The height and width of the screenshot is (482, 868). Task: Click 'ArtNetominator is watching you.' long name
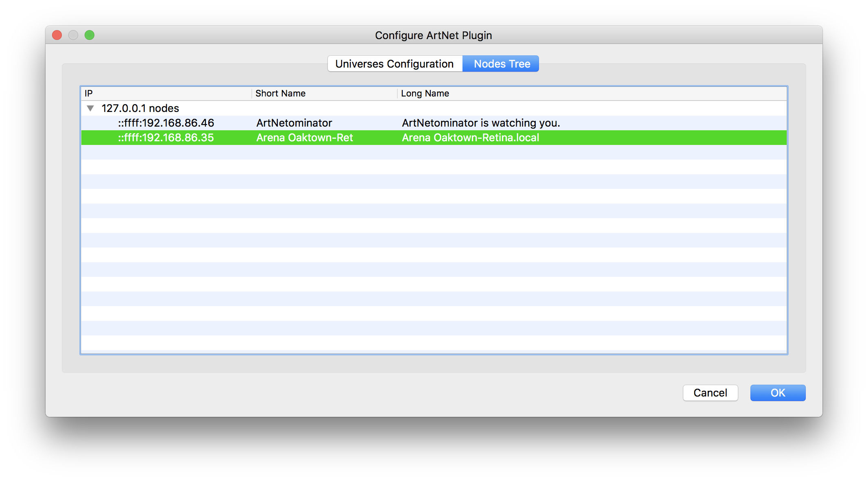[x=481, y=123]
